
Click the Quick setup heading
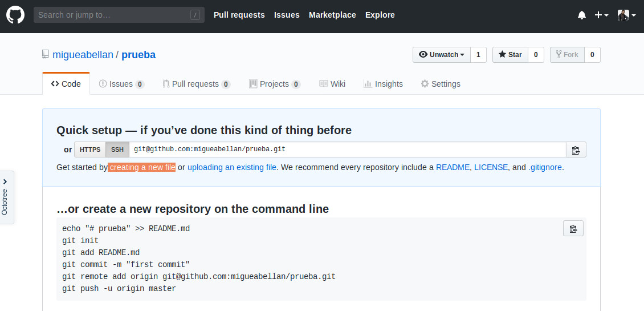coord(203,131)
